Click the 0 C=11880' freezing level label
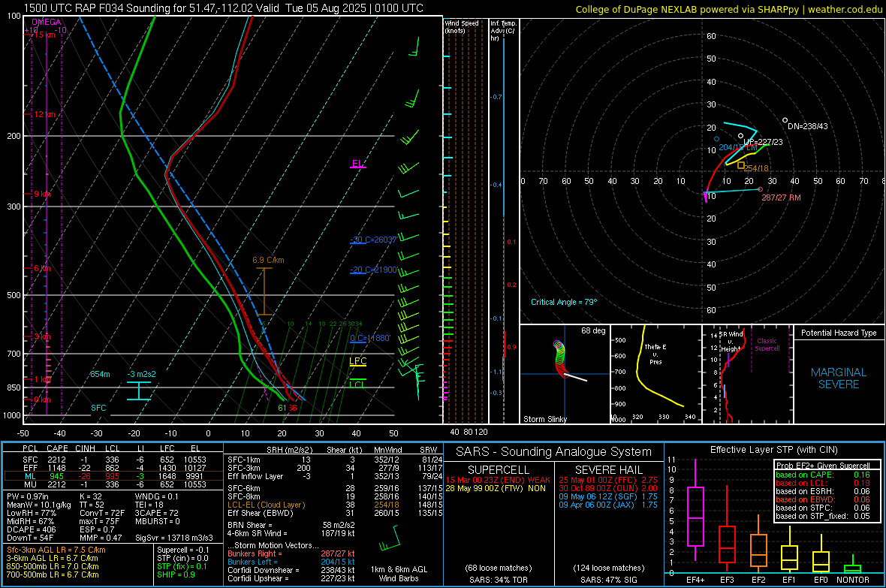This screenshot has width=886, height=588. point(370,338)
